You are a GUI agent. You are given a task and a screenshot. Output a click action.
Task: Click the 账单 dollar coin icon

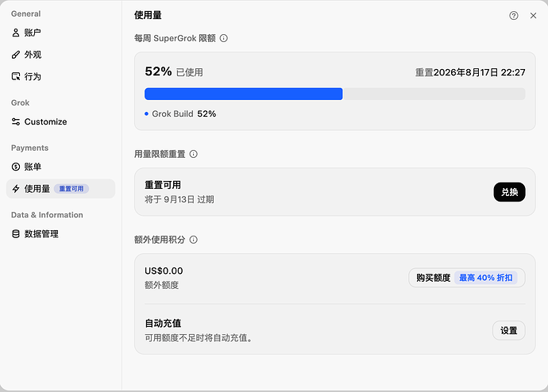tap(16, 167)
